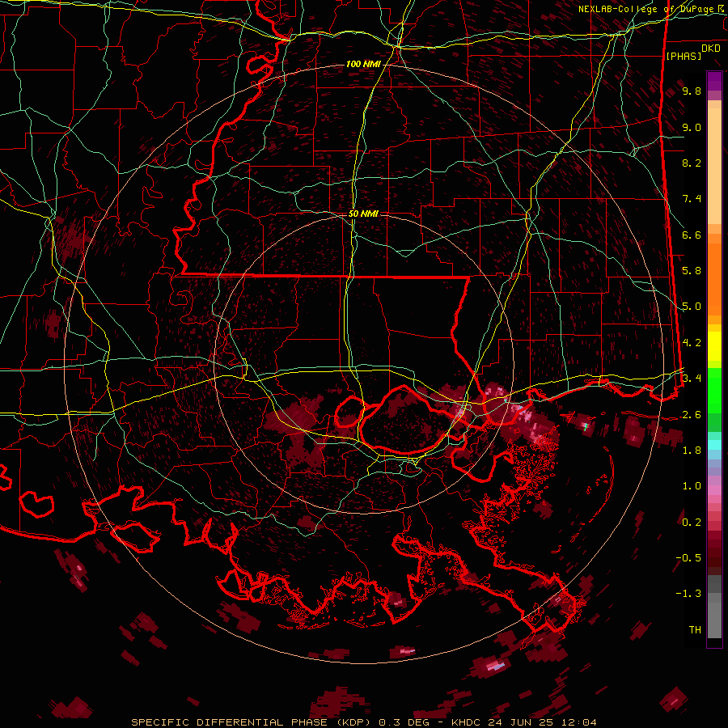Click the [PHAS] units label
Image resolution: width=728 pixels, height=728 pixels.
click(684, 56)
